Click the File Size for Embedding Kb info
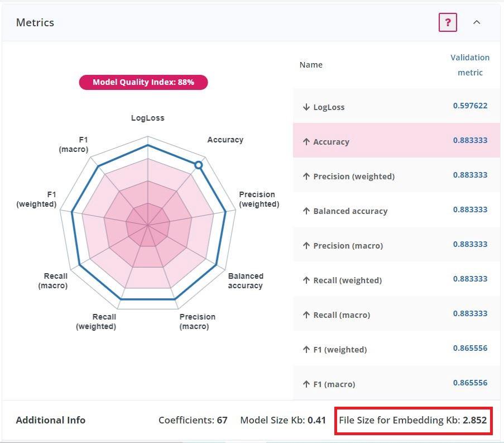This screenshot has height=443, width=504. [x=413, y=420]
